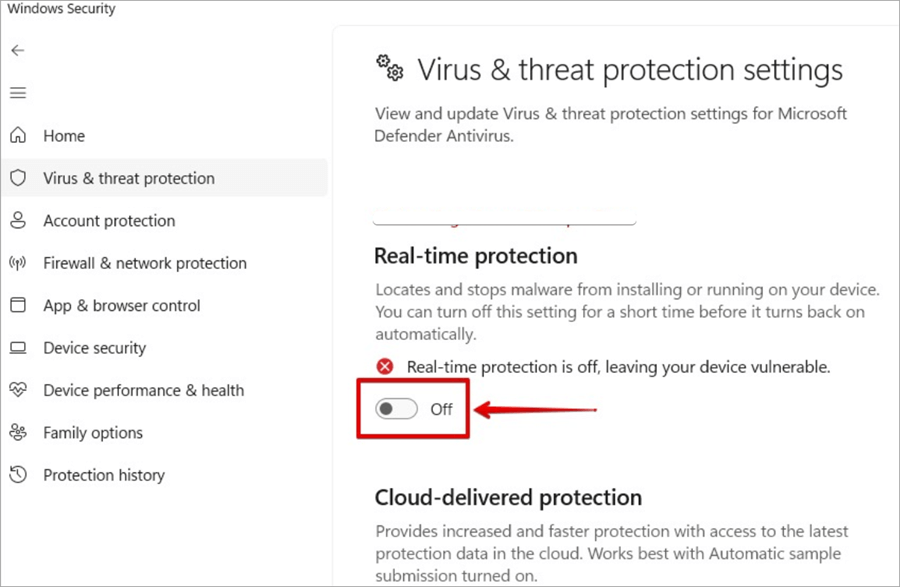Click the Family options people icon
The height and width of the screenshot is (587, 900).
20,432
